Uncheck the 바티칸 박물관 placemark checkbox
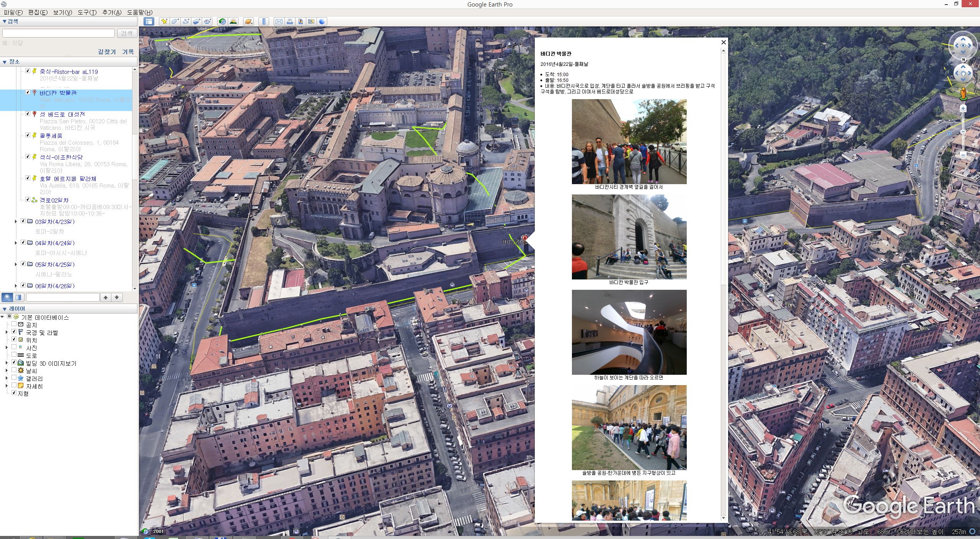The height and width of the screenshot is (539, 980). point(28,92)
